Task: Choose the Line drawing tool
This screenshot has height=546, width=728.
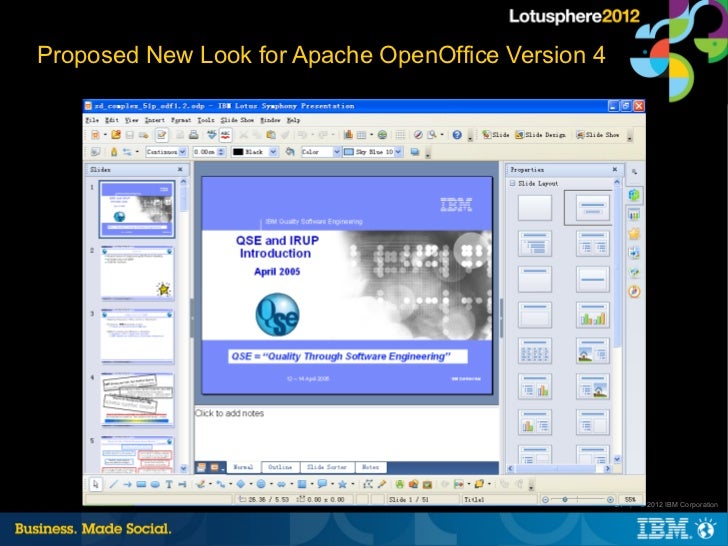Action: [x=113, y=484]
